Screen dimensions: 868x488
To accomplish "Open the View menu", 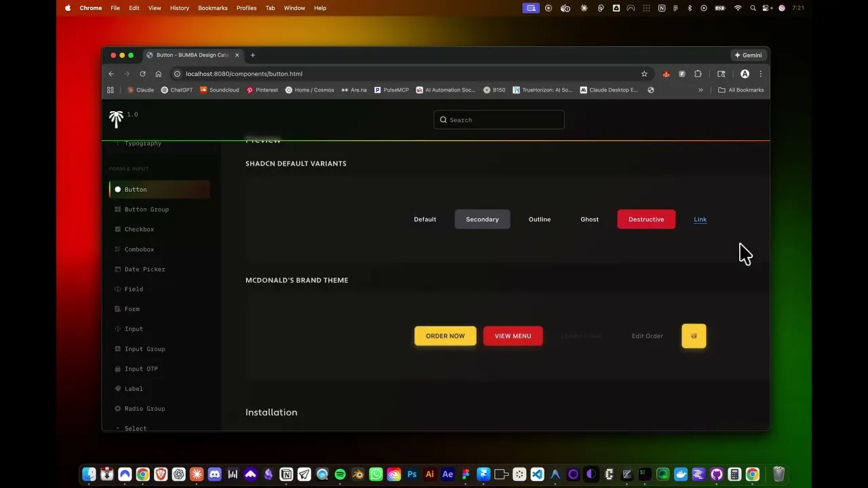I will (x=155, y=8).
